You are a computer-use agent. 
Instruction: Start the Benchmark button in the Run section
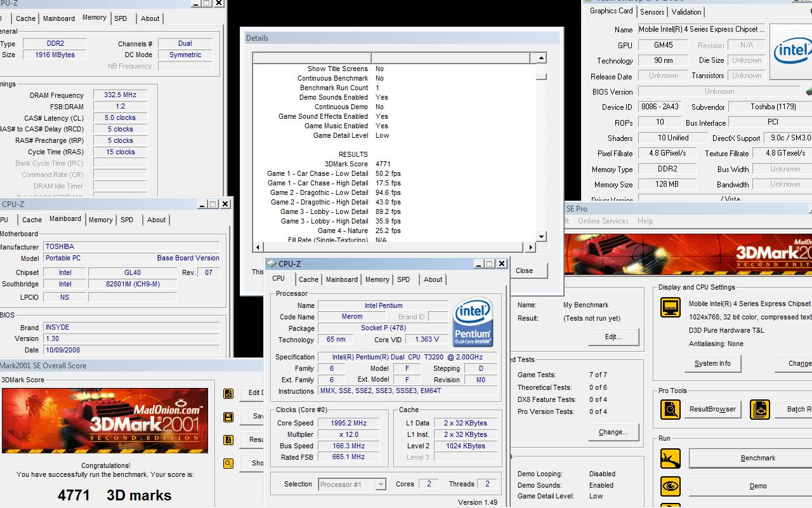750,458
